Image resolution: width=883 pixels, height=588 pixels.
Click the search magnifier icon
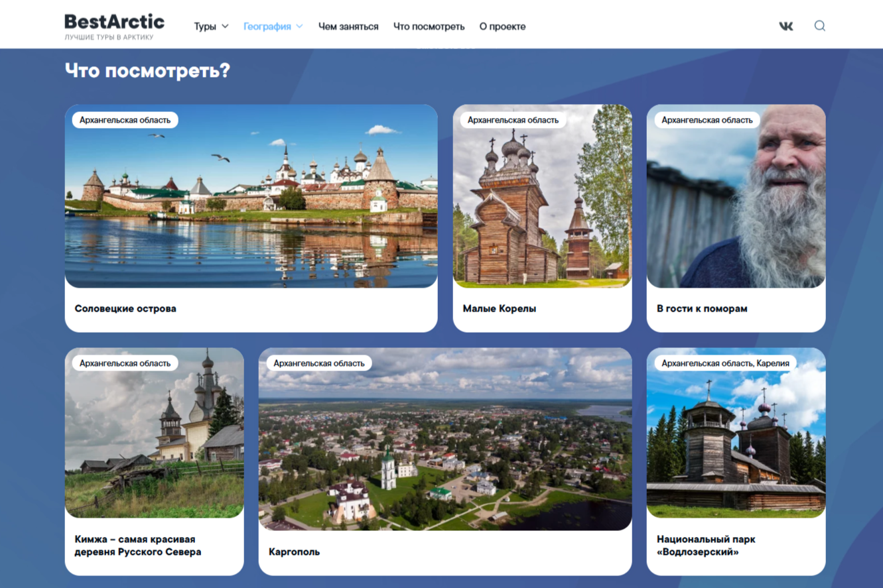(820, 26)
